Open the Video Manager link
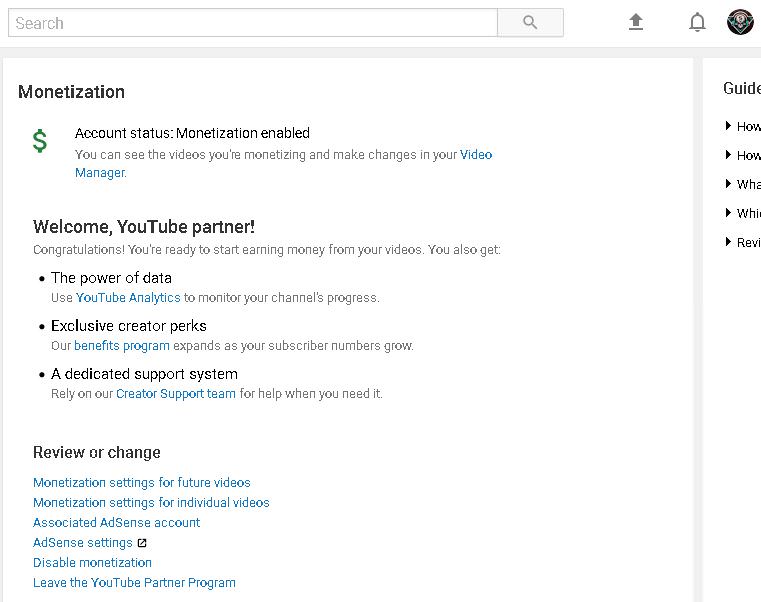 tap(283, 164)
